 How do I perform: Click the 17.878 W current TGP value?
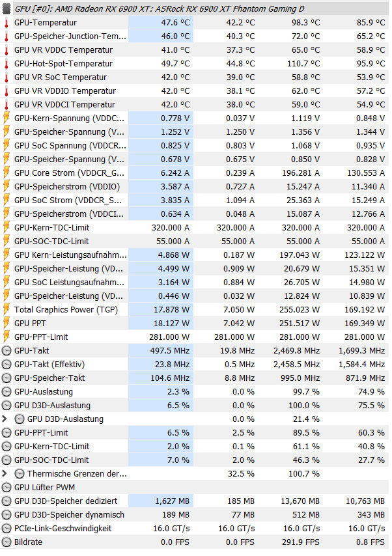pyautogui.click(x=172, y=310)
